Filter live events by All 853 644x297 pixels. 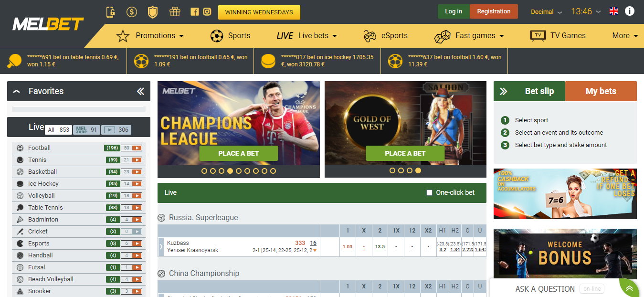click(x=58, y=130)
